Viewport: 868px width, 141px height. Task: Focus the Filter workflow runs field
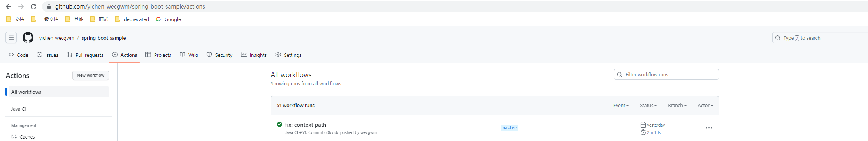666,74
